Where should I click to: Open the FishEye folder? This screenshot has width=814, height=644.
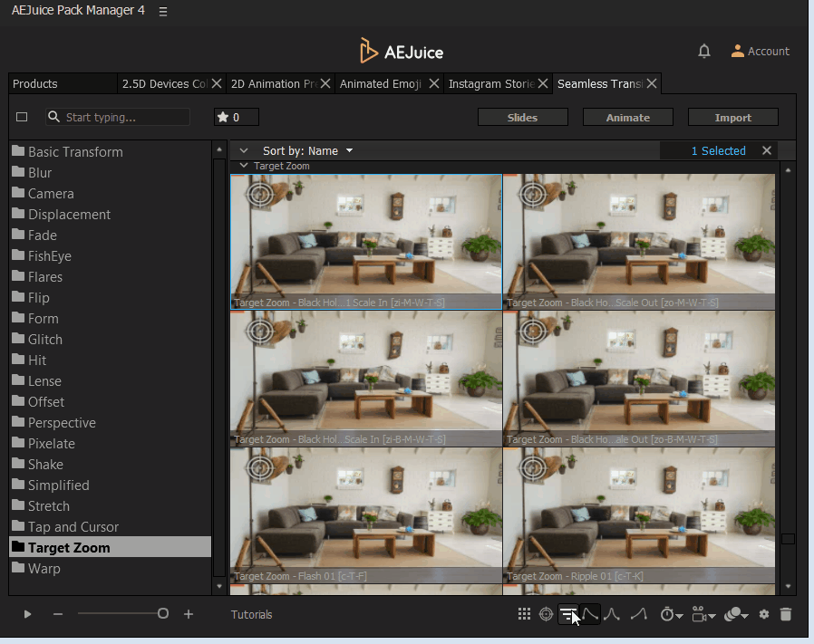[x=110, y=255]
